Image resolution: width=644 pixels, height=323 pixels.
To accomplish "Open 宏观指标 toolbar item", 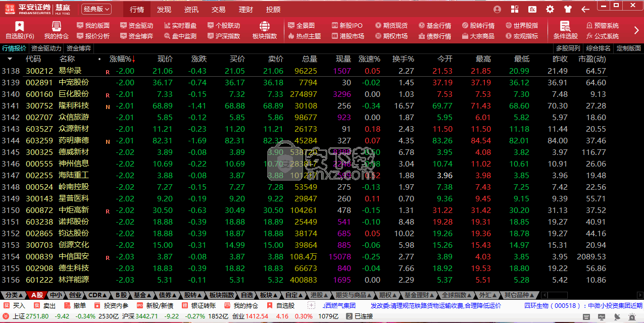I will click(x=522, y=36).
